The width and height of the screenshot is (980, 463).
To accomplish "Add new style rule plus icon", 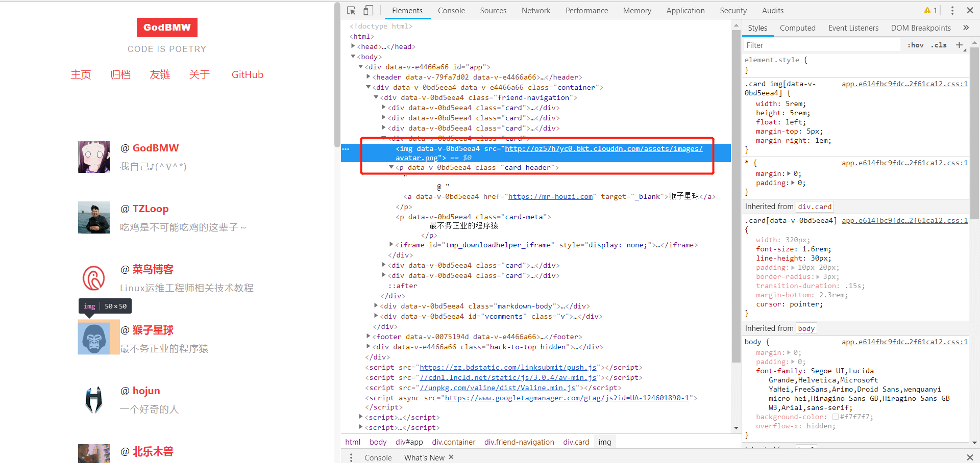I will pos(959,45).
